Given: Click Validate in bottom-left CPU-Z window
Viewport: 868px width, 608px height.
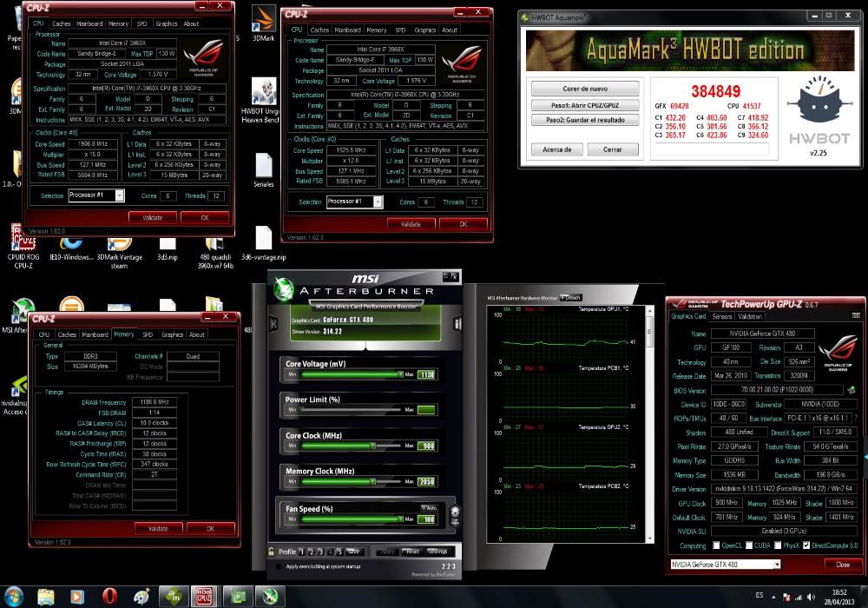Looking at the screenshot, I should (158, 528).
